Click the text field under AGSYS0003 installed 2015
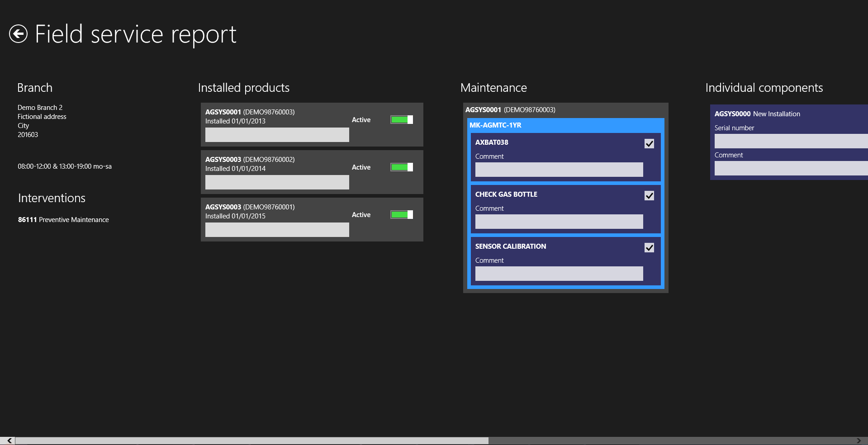 [x=277, y=230]
